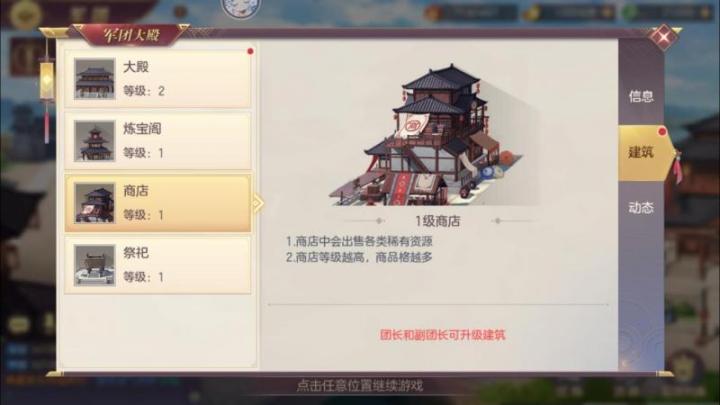
Task: Tap 点击任意位置继续游戏 text at bottom
Action: tap(360, 385)
